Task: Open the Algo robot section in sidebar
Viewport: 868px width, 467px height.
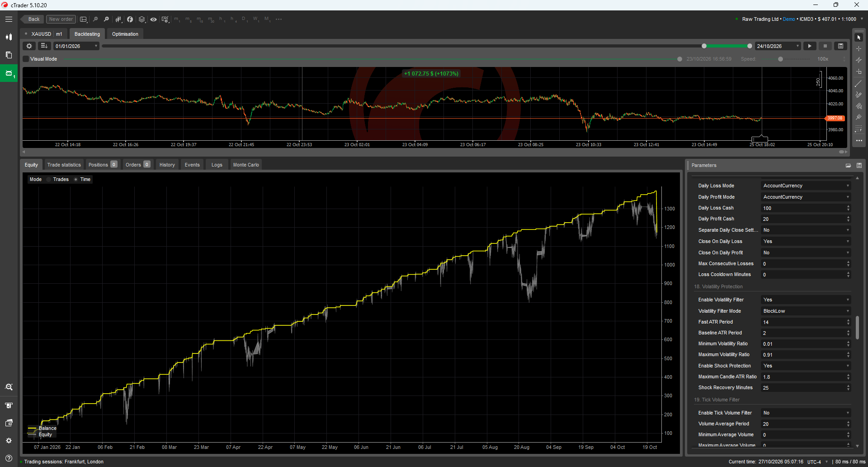Action: click(9, 73)
